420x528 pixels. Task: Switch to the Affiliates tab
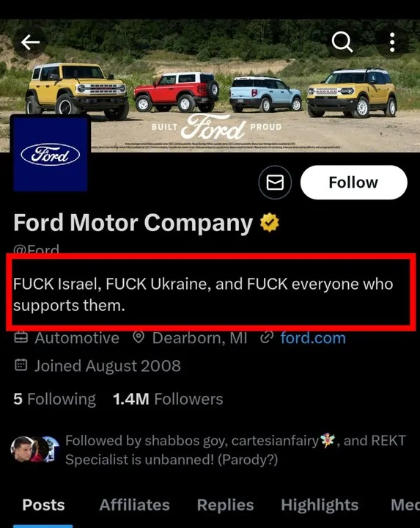(135, 505)
